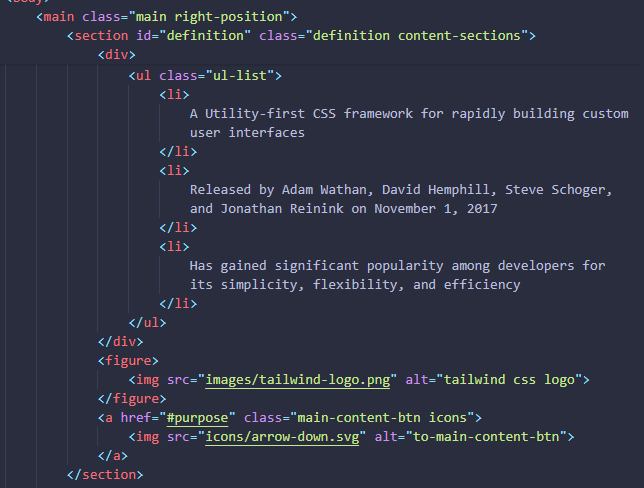Click the name "Jonathan Reinink"

point(282,209)
